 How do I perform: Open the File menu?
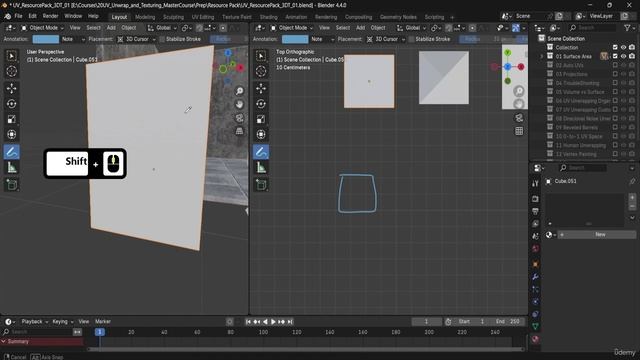click(18, 16)
